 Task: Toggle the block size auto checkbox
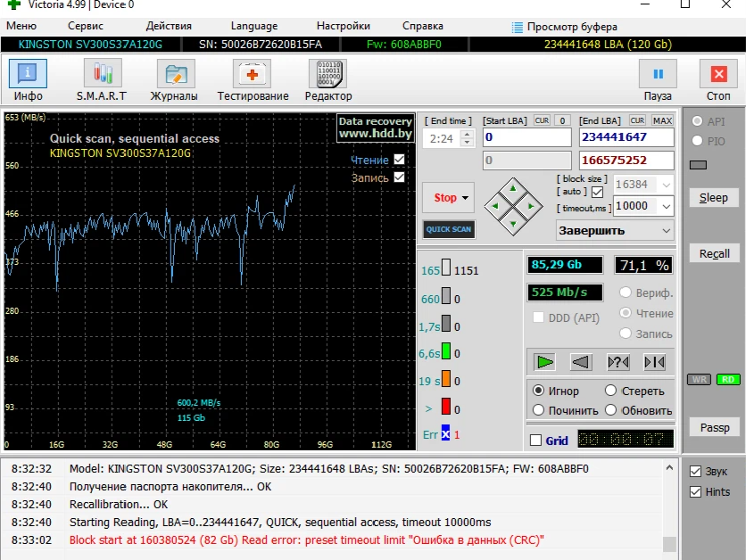[x=598, y=192]
